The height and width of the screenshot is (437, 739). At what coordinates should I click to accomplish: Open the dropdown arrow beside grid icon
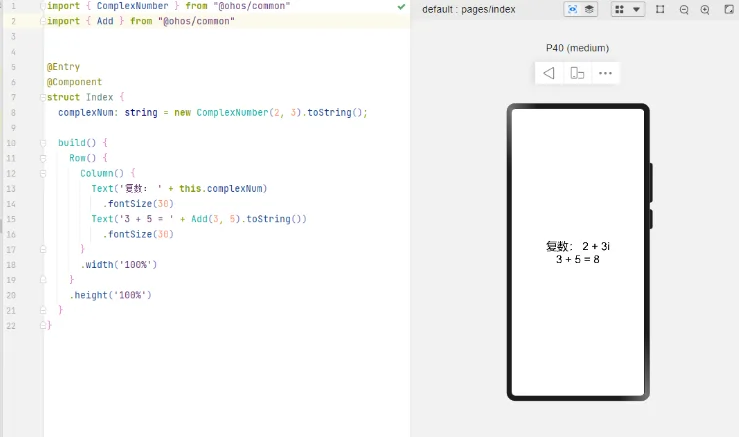(636, 9)
